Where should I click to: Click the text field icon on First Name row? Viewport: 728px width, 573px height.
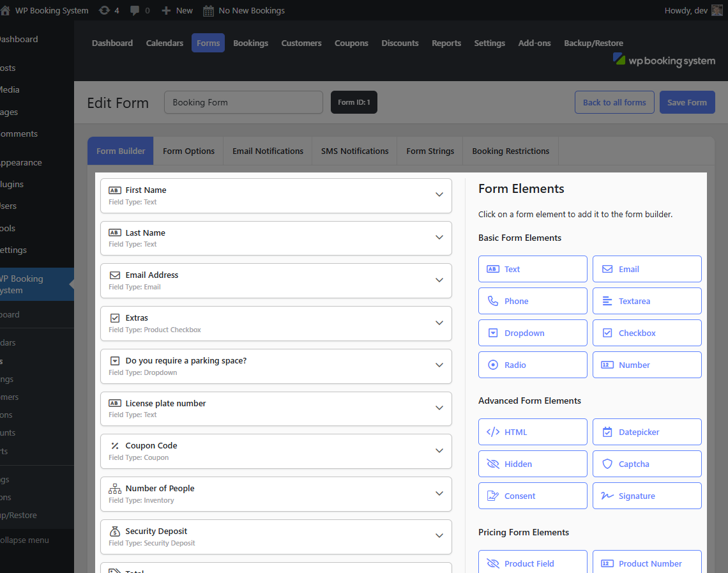click(115, 190)
